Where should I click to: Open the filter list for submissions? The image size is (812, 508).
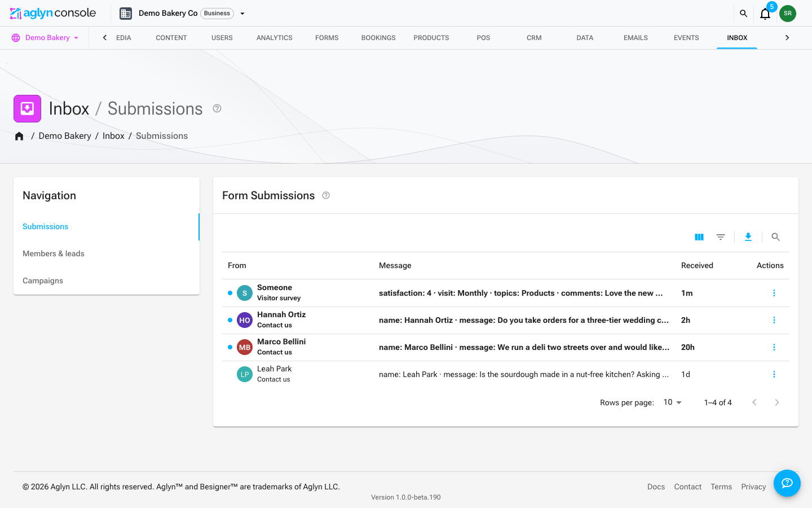click(x=721, y=237)
